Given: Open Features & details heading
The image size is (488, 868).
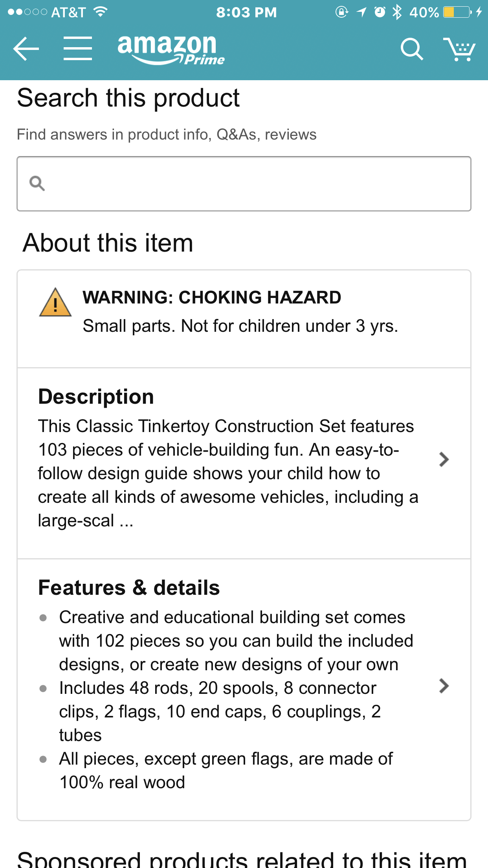Looking at the screenshot, I should click(x=129, y=588).
